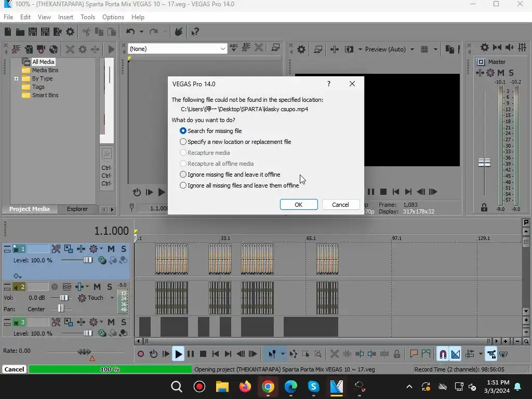This screenshot has width=532, height=399.
Task: Click the Loop Playback icon in trimmer
Action: [x=137, y=192]
